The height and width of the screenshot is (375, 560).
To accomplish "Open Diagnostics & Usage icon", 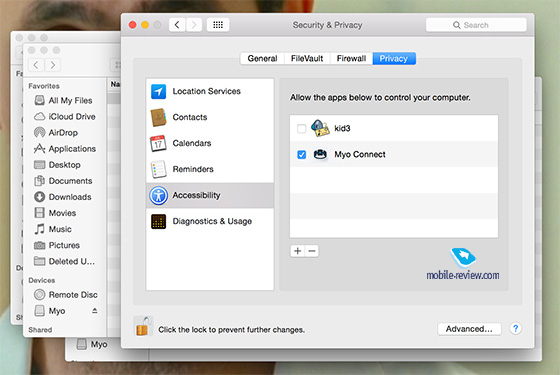I will (x=158, y=221).
